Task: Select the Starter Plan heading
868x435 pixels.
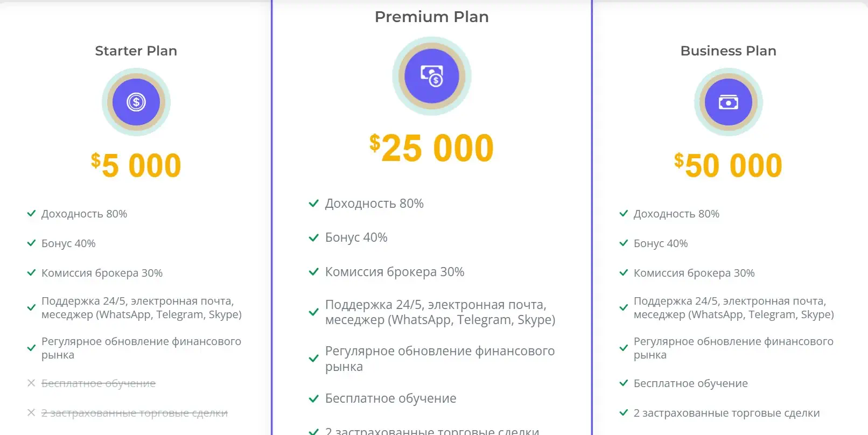Action: [136, 51]
